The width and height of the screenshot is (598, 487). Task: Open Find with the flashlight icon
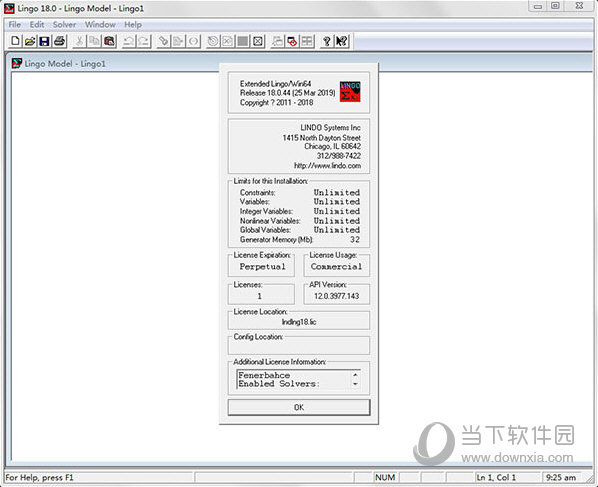point(163,41)
